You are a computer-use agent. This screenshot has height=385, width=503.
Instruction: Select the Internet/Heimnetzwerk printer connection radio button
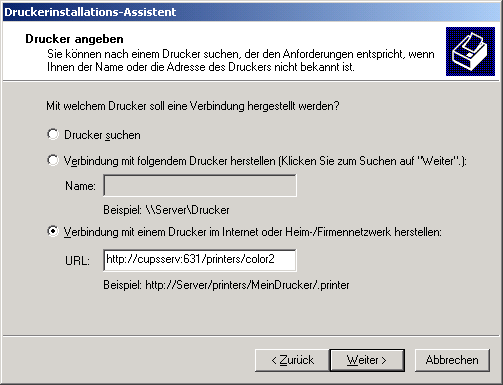(x=53, y=231)
